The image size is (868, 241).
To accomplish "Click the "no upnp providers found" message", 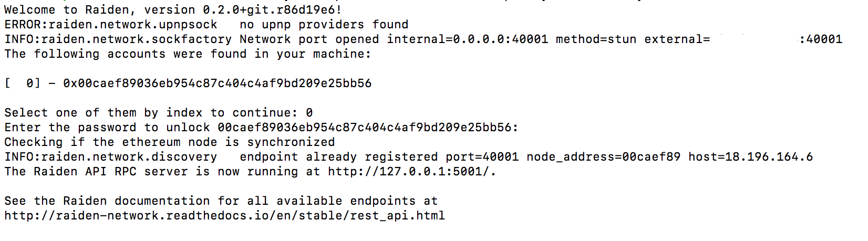I will pos(324,24).
